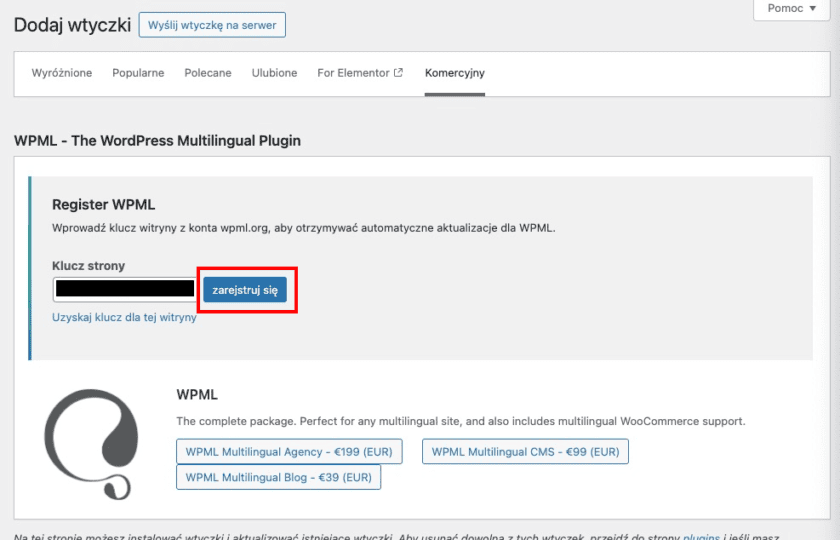
Task: Click the Register WPML heading
Action: pos(104,205)
